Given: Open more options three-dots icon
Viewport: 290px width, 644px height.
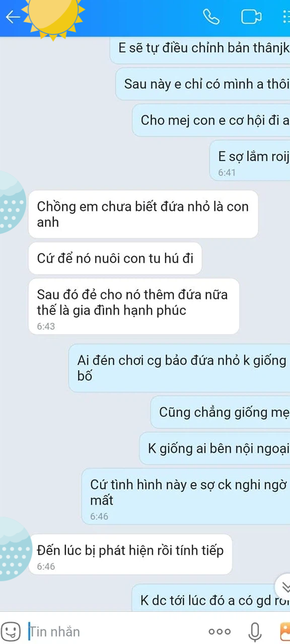Looking at the screenshot, I should click(x=220, y=632).
